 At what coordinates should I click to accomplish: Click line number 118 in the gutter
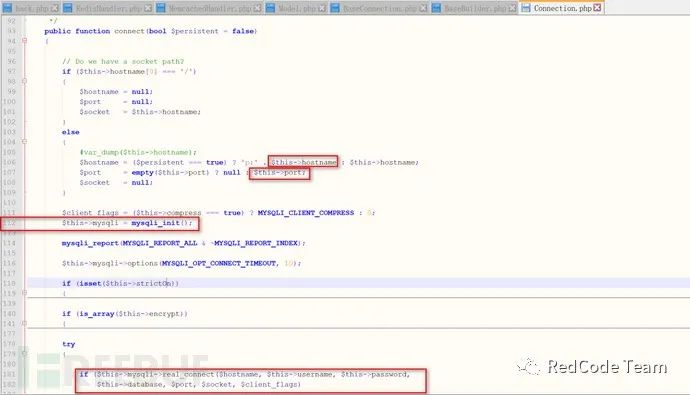tap(10, 283)
